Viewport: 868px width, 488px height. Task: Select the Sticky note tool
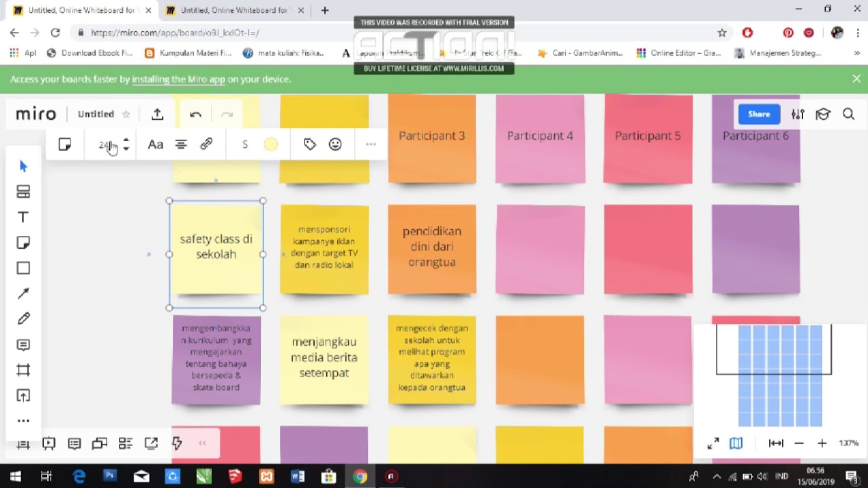click(x=24, y=243)
